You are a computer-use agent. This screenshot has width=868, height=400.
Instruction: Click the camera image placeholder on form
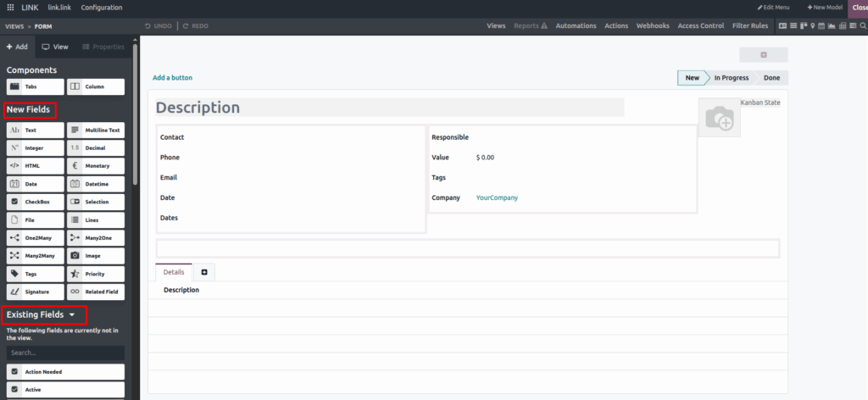[x=719, y=118]
